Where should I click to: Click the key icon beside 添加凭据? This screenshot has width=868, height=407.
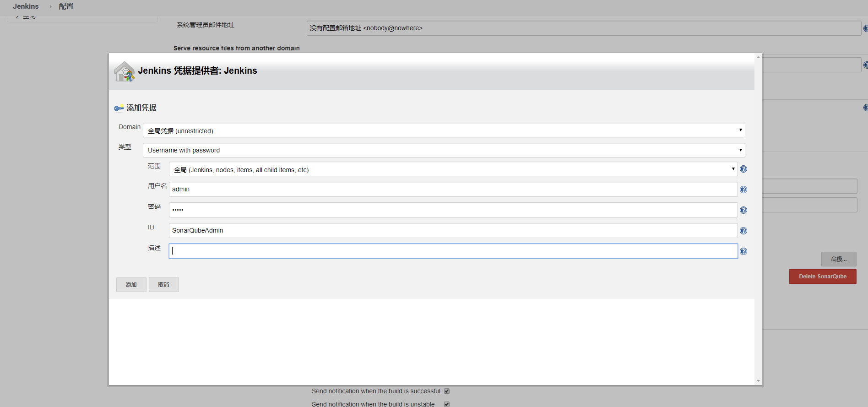[119, 108]
